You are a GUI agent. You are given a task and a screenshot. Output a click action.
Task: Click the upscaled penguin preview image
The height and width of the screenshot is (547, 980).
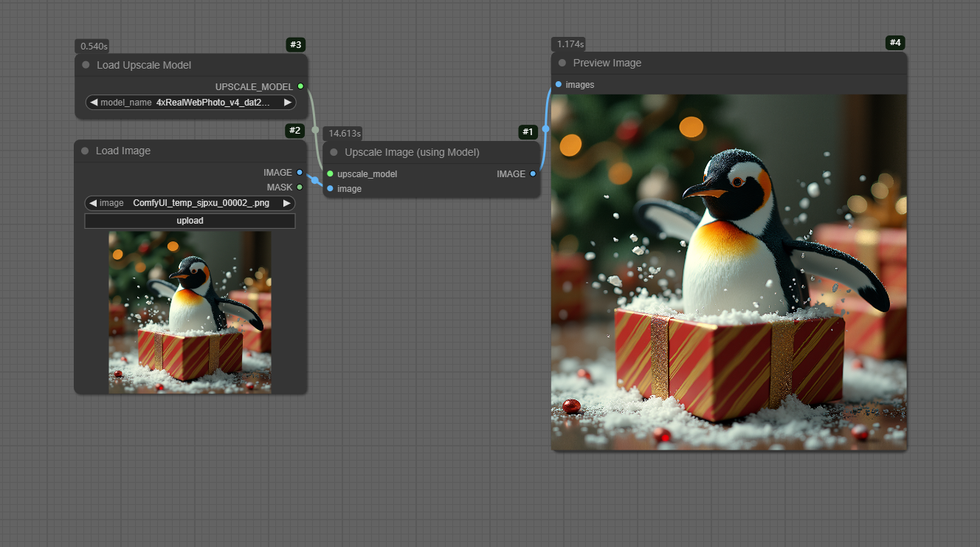[728, 272]
